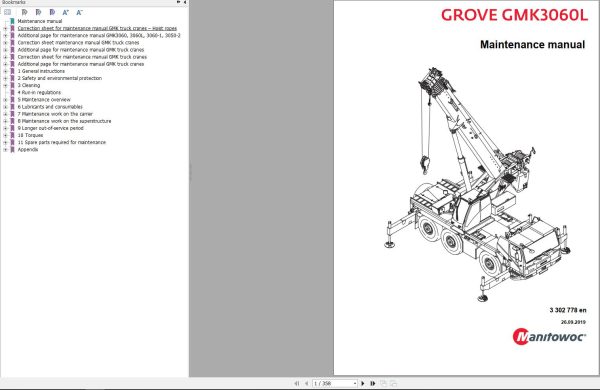Click the second greyed view icon in bottom bar

coord(393,383)
